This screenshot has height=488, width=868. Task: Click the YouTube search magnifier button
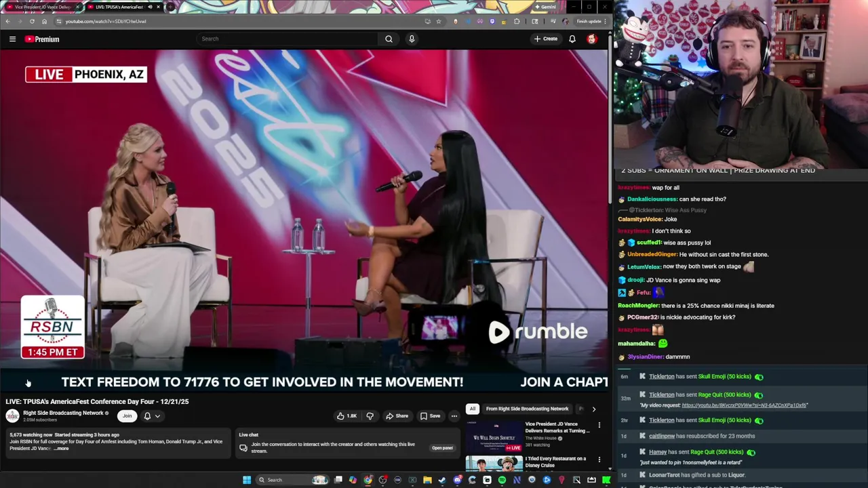click(x=389, y=39)
